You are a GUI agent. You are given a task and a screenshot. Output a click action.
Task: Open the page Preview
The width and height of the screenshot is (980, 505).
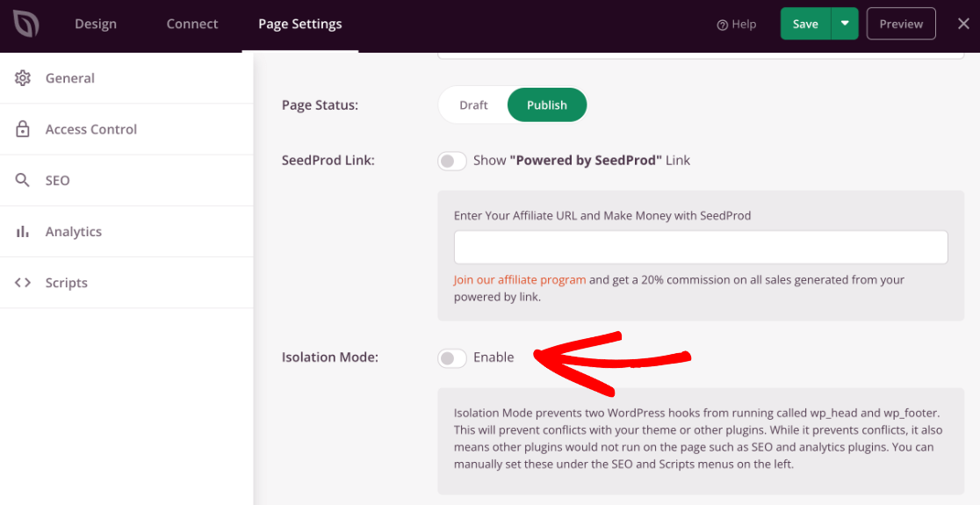coord(901,24)
